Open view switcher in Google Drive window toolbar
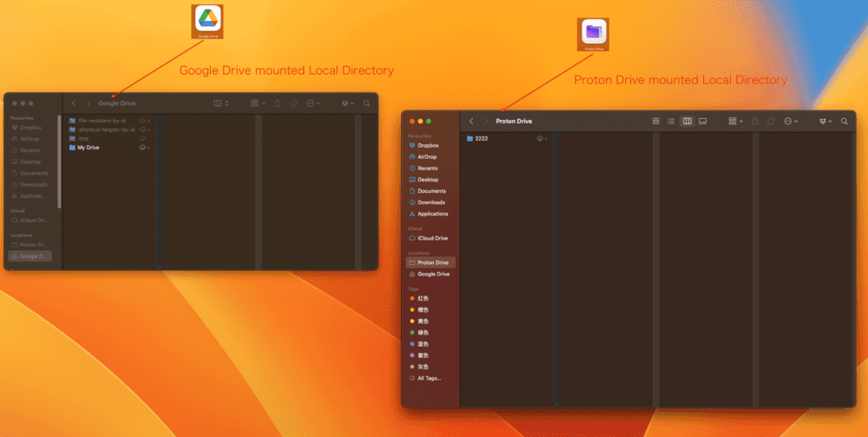 [x=220, y=103]
